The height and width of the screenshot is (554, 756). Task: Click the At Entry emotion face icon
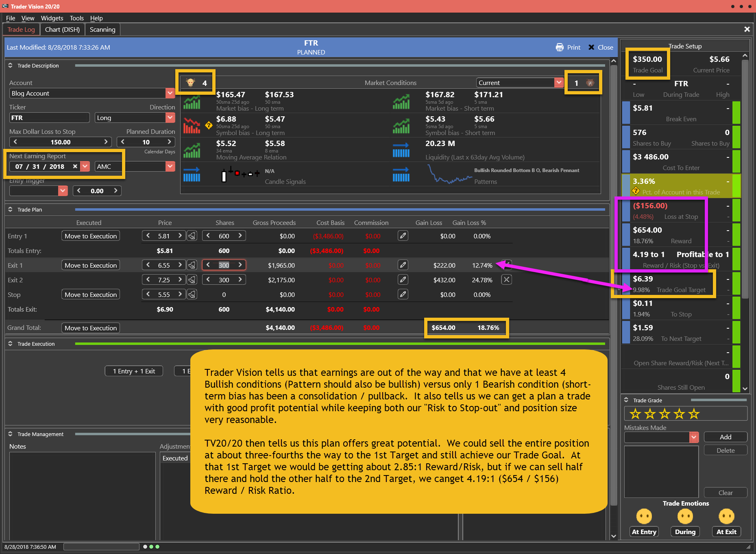644,517
